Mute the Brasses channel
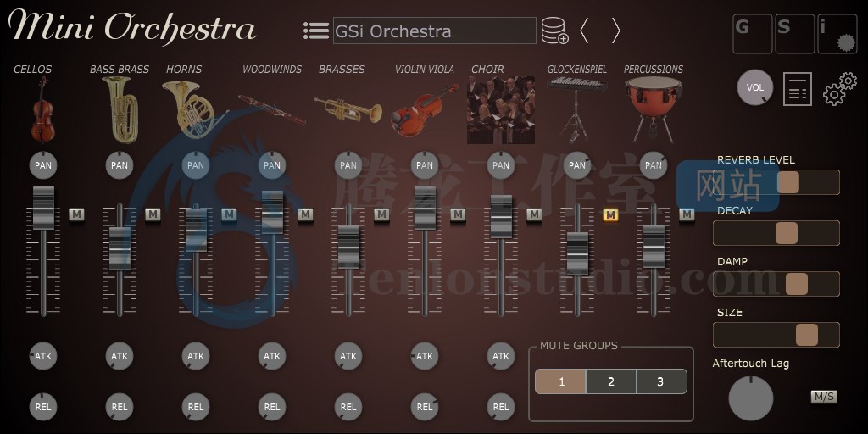868x434 pixels. click(x=381, y=214)
